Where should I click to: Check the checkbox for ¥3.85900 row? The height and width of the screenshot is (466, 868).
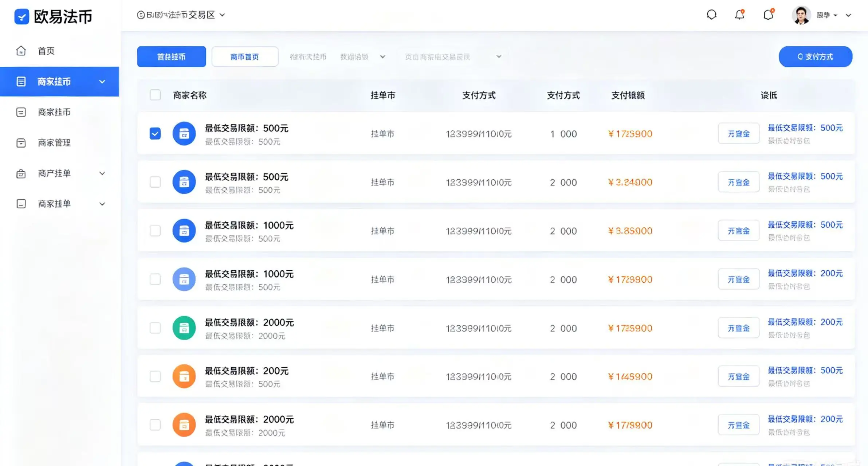tap(155, 231)
